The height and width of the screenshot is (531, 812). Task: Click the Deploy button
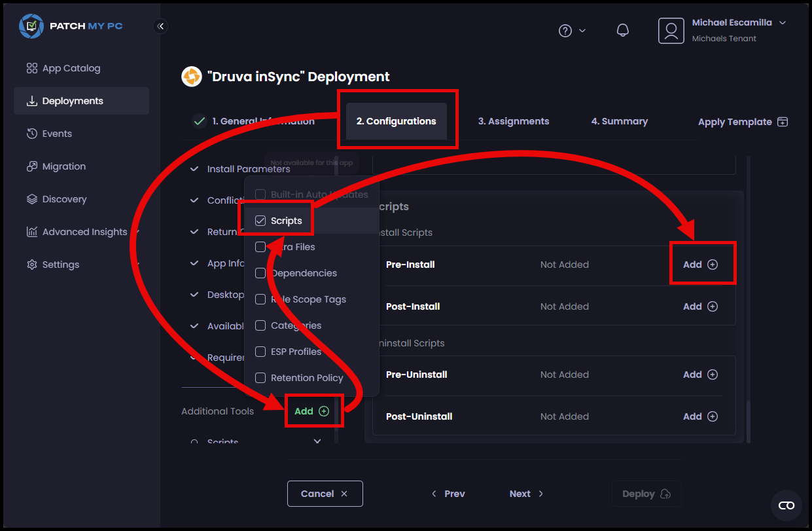(646, 494)
